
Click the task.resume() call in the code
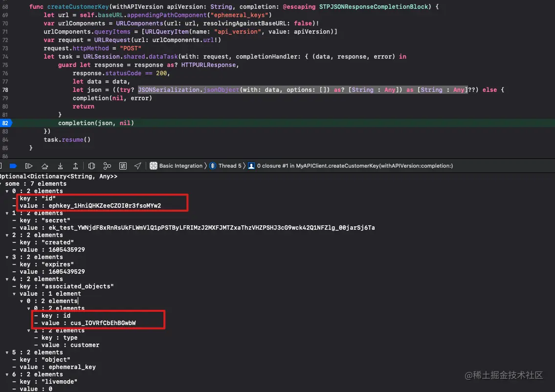[67, 140]
